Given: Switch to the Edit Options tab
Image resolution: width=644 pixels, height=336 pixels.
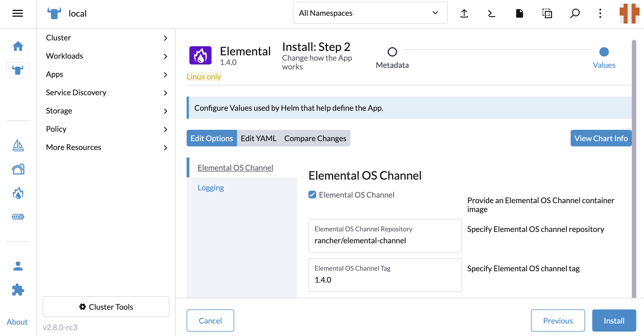Looking at the screenshot, I should point(212,138).
